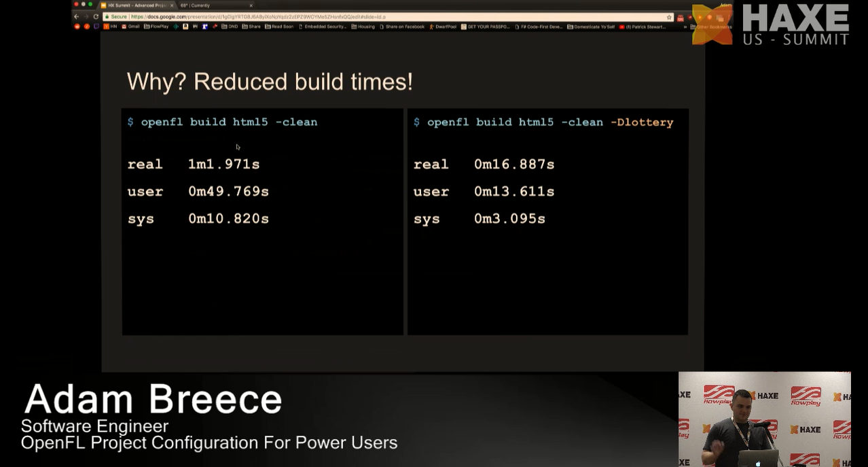Go back using browser back arrow
Screen dimensions: 868x467
tap(77, 16)
